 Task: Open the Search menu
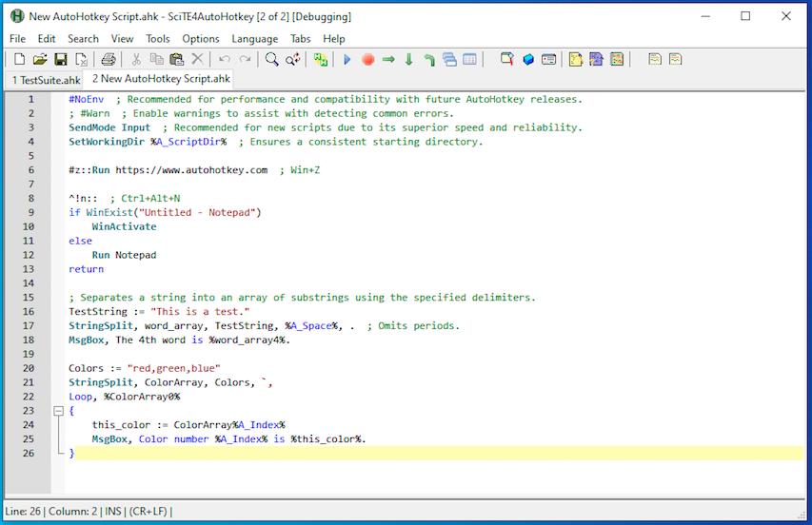(83, 39)
